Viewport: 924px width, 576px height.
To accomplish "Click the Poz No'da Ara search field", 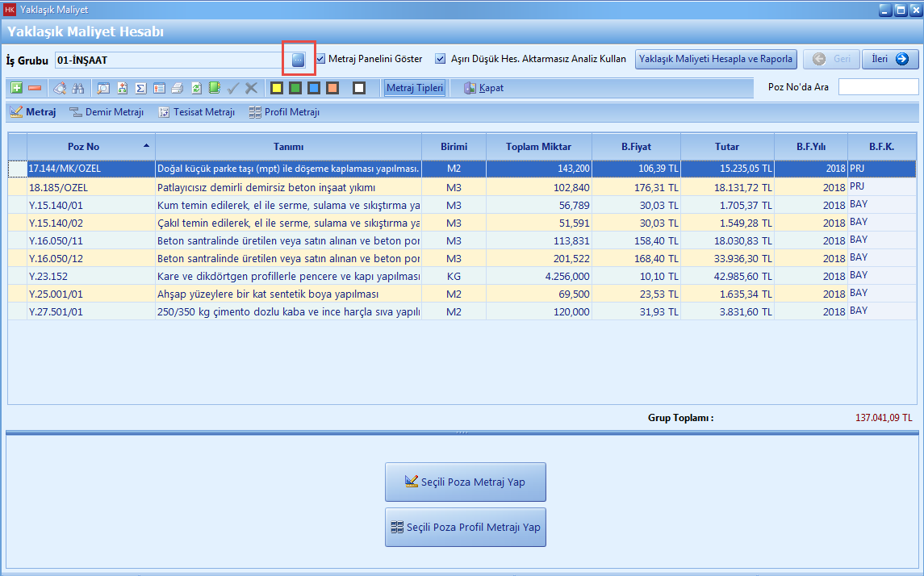I will point(878,87).
